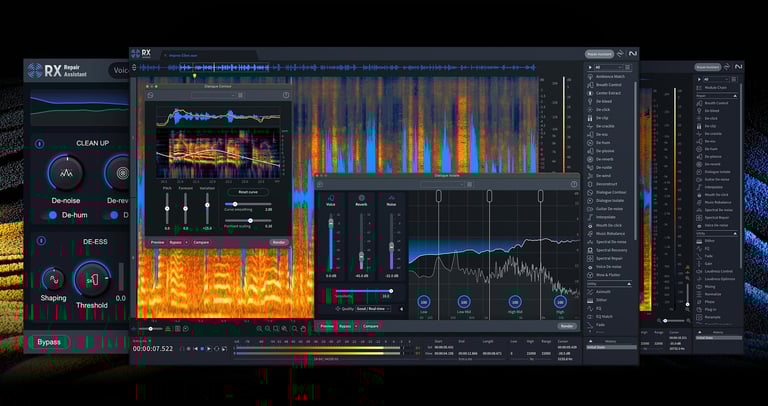
Task: Click Bypass button in Repair Assistant
Action: (49, 342)
